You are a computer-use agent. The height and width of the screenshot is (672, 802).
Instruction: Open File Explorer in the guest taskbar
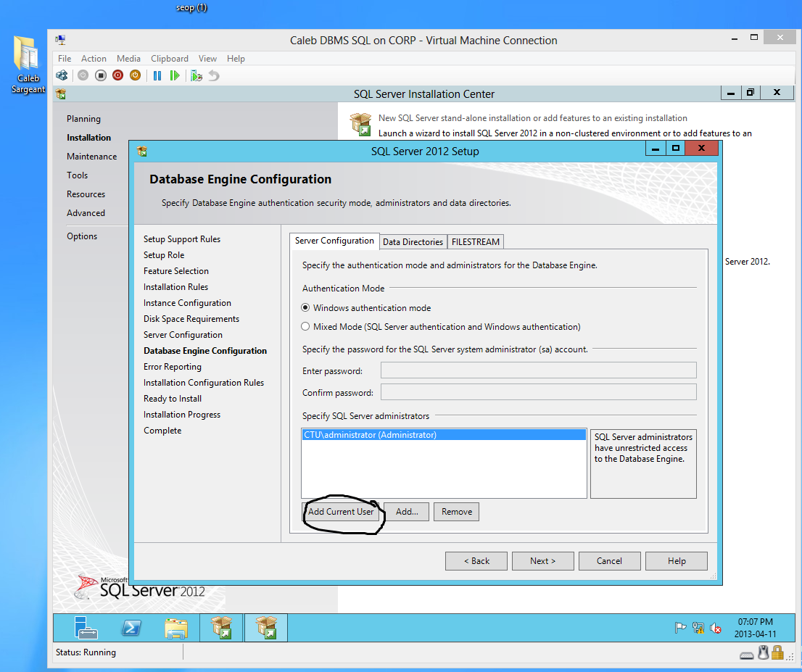[176, 628]
